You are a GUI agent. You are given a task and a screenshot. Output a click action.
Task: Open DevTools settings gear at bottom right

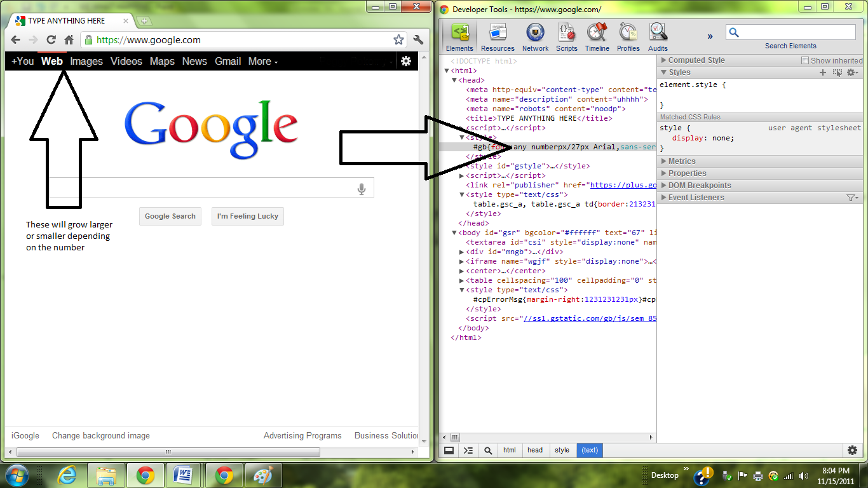[x=852, y=451]
